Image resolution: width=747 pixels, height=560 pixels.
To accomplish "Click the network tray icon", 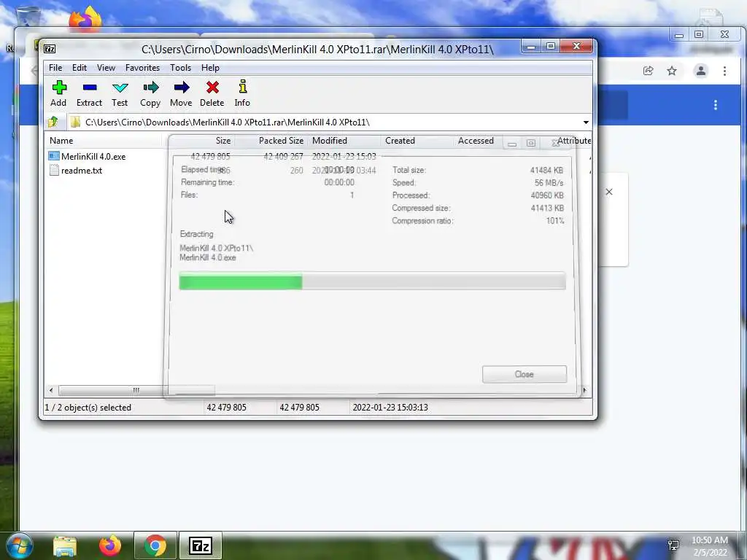I will coord(673,545).
